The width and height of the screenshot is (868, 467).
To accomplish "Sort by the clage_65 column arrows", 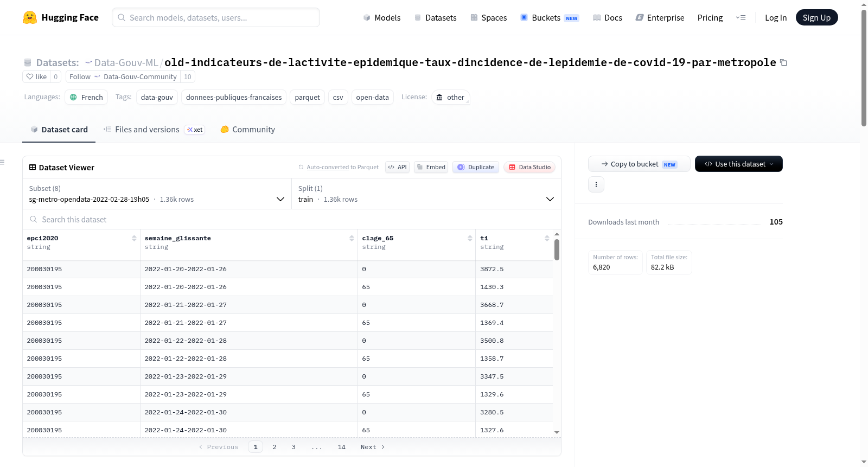I will click(x=470, y=238).
